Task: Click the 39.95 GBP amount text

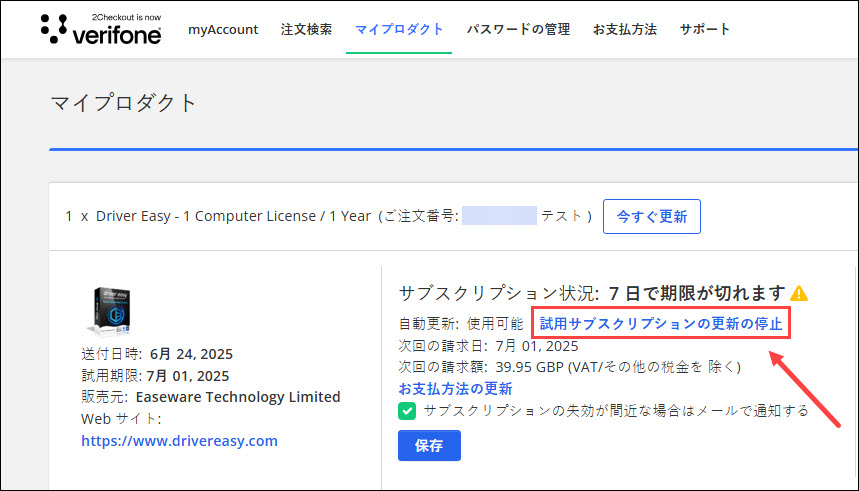Action: [529, 367]
